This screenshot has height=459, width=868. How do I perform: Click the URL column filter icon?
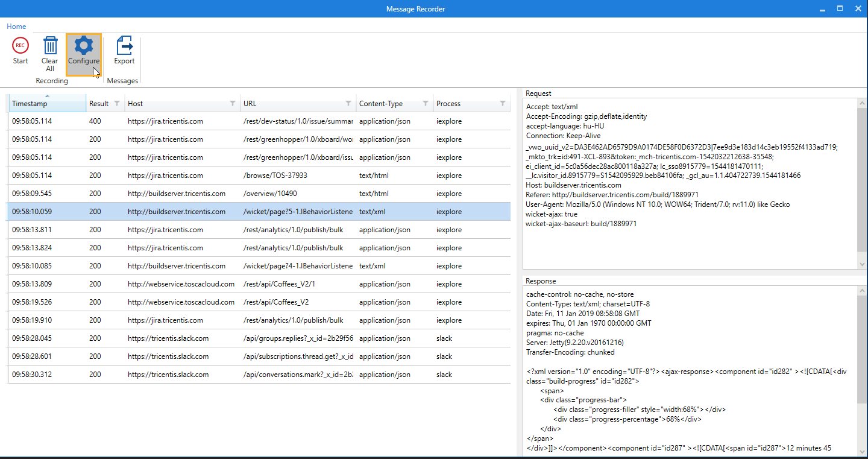348,104
